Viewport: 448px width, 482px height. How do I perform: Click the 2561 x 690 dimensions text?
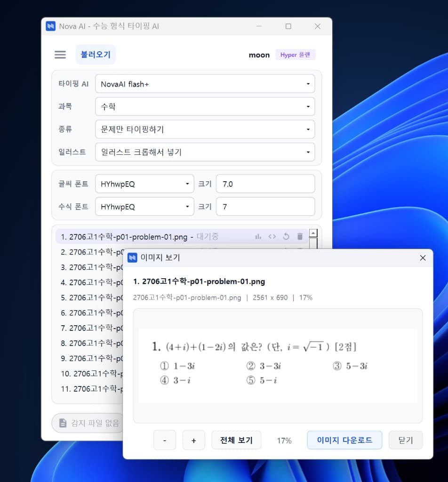tap(270, 297)
